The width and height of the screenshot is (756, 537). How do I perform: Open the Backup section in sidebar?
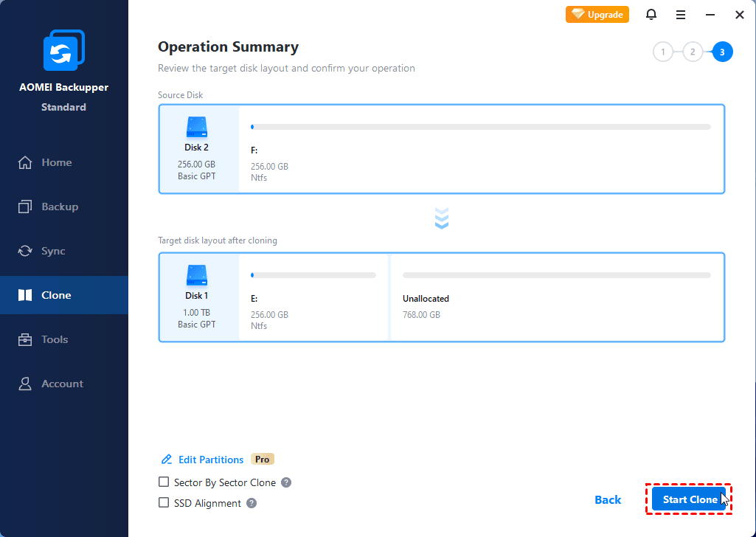[59, 207]
